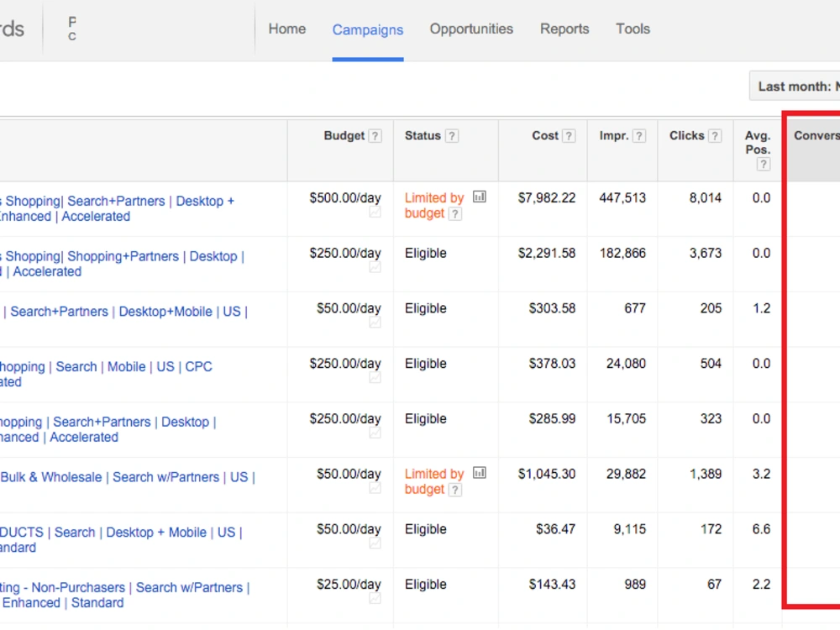Switch to the Campaigns tab
840x630 pixels.
[368, 29]
